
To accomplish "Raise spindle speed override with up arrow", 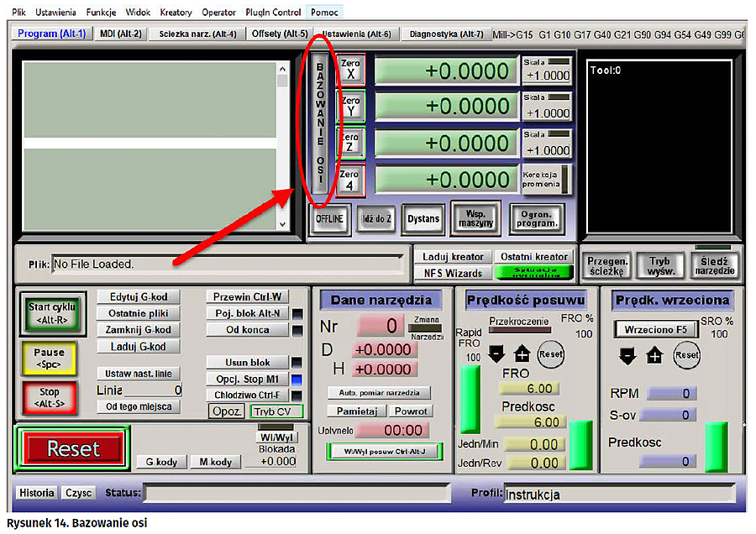I will (x=654, y=355).
